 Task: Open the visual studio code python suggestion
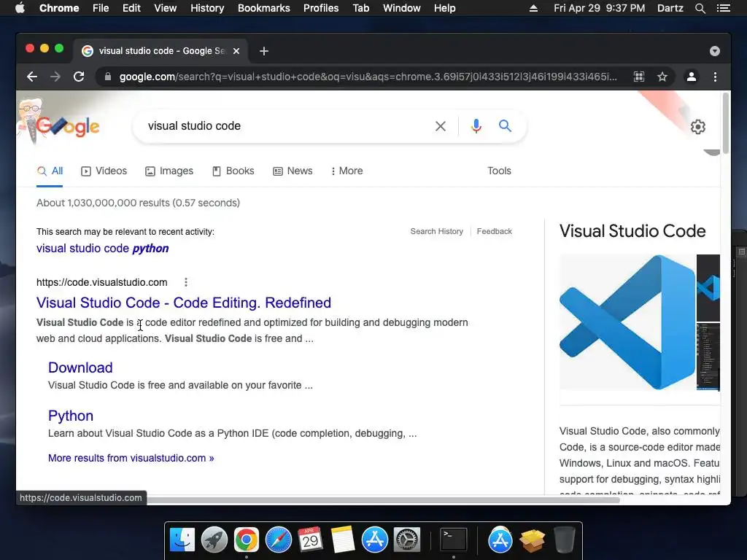point(102,249)
